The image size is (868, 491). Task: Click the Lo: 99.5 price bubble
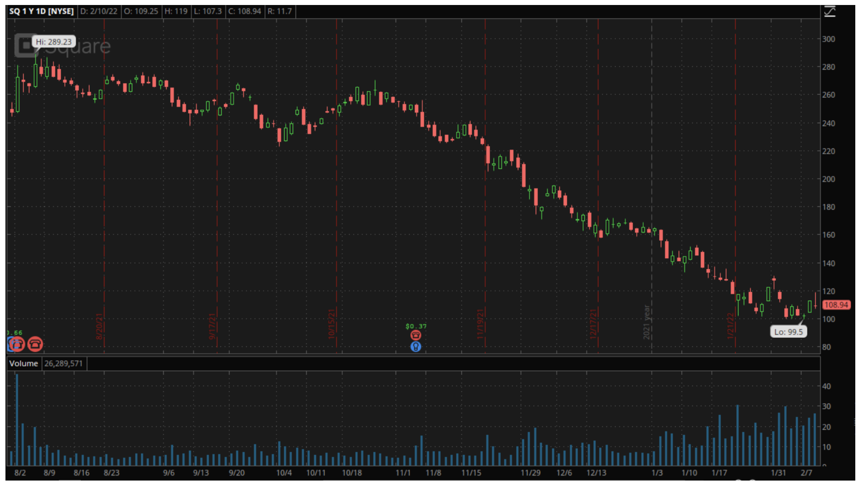coord(788,332)
